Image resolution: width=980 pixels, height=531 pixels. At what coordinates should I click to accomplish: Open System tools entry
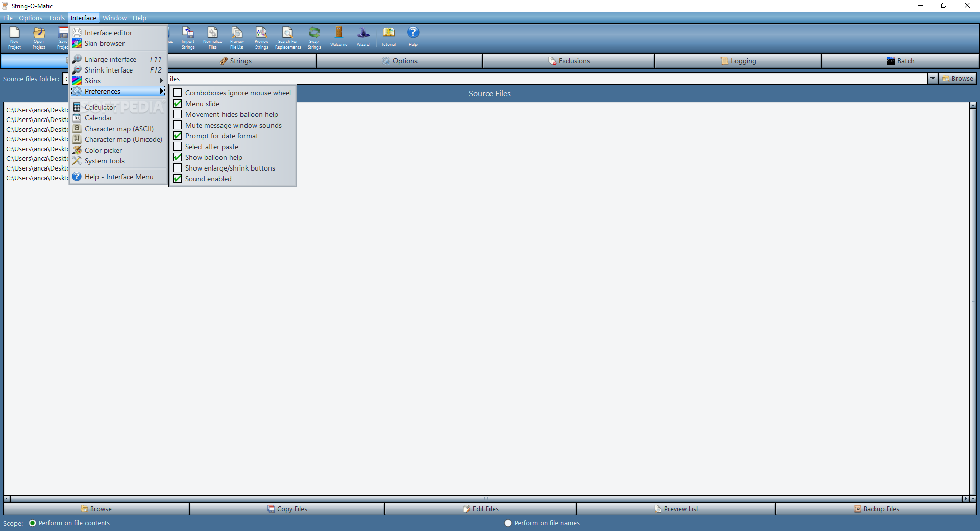tap(118, 161)
